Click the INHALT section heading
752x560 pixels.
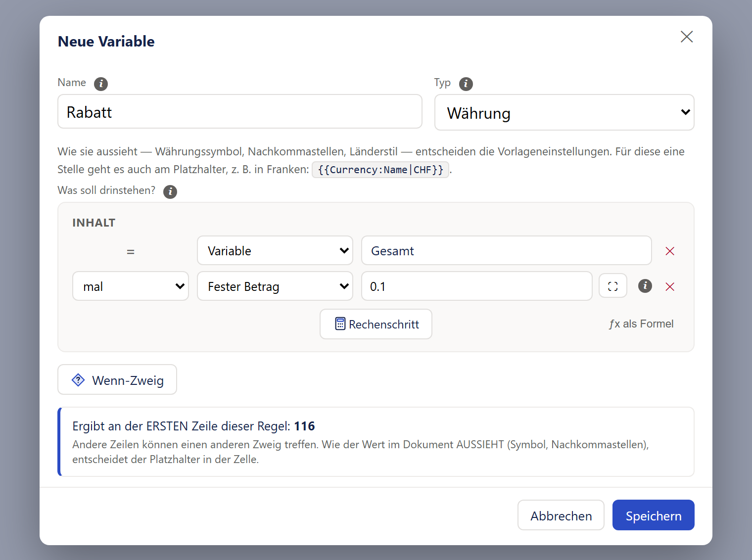[94, 223]
